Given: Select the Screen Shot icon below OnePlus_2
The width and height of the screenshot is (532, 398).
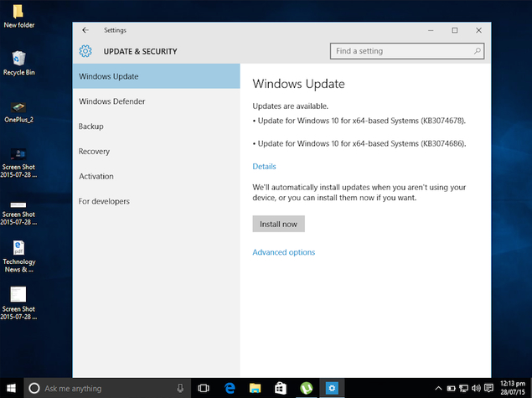Looking at the screenshot, I should pos(18,163).
